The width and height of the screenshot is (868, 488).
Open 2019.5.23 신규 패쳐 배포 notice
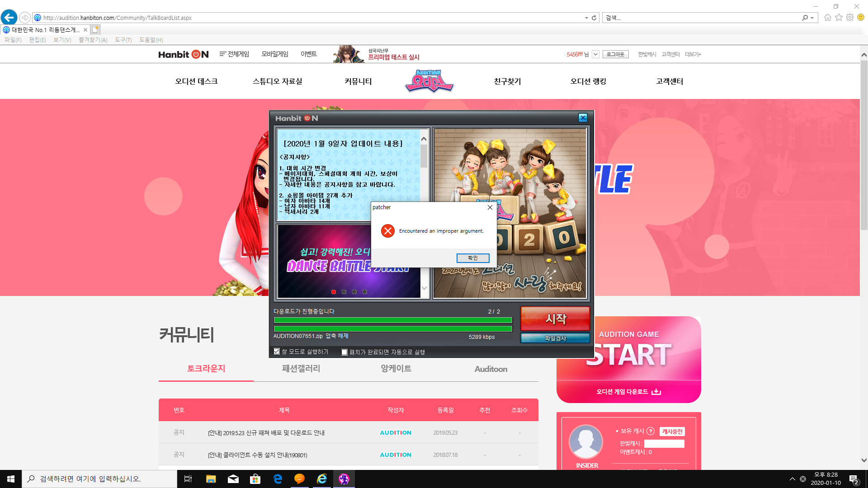[x=266, y=433]
